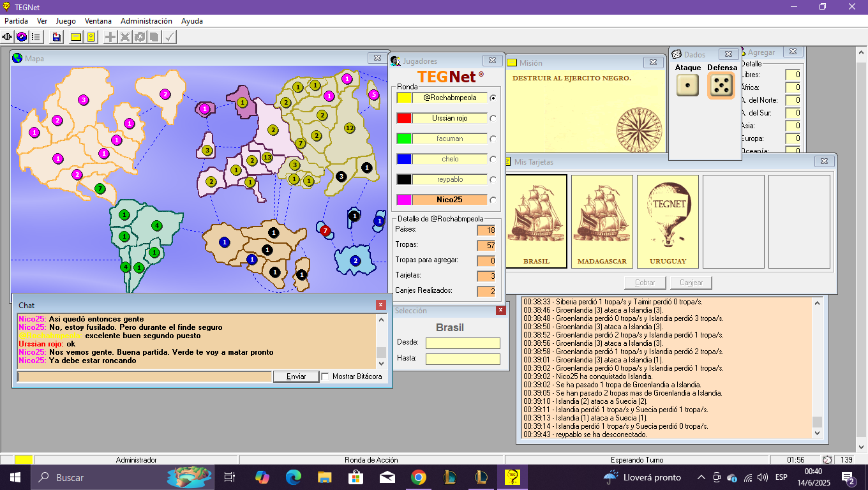Click the dice icon in Dados title bar
The width and height of the screenshot is (868, 490).
tap(676, 54)
